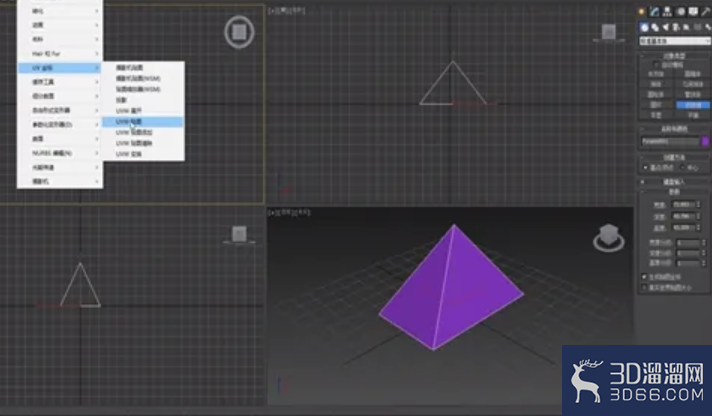Click the perspective viewport label menu
Image resolution: width=712 pixels, height=416 pixels.
(289, 212)
